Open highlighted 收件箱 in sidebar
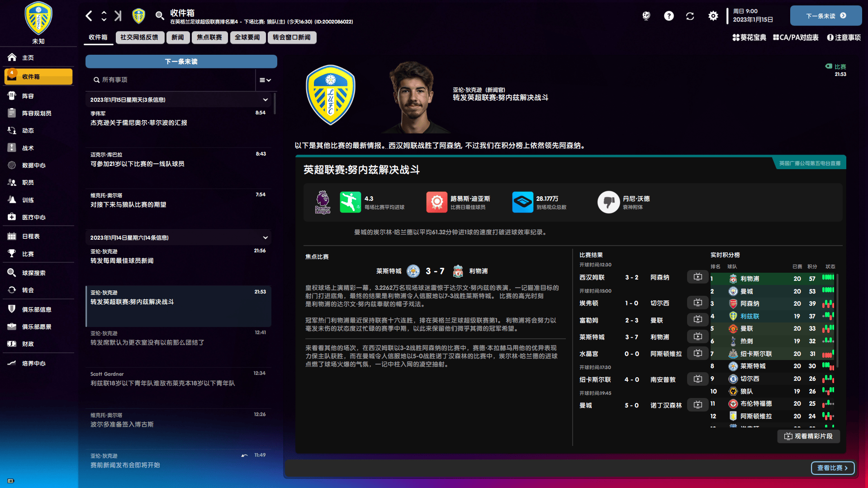This screenshot has width=868, height=488. [38, 76]
